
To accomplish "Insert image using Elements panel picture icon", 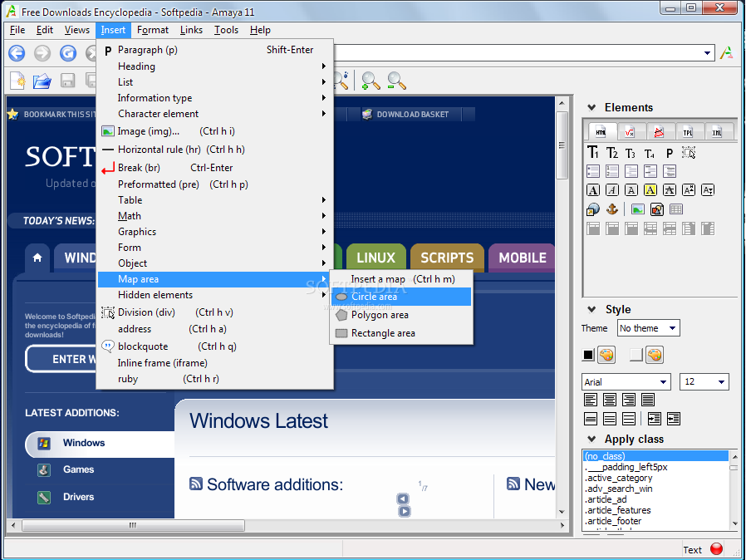I will tap(637, 209).
